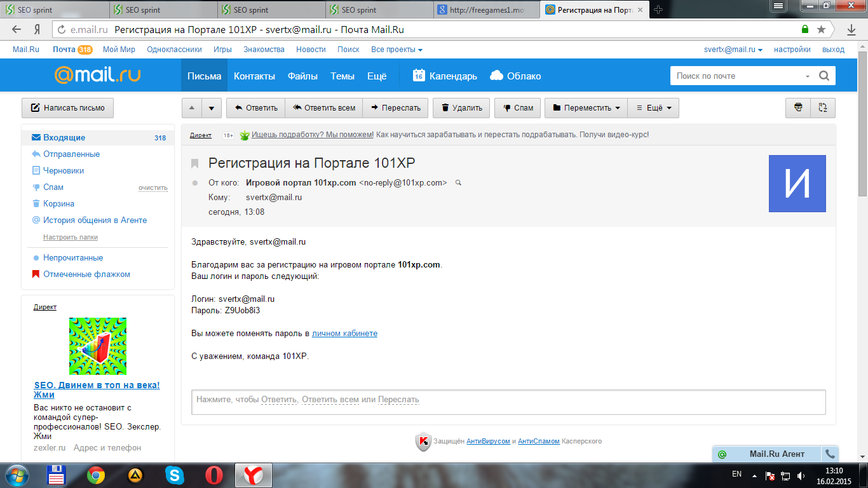The width and height of the screenshot is (868, 488).
Task: Click the @mail.ru logo
Action: coord(97,75)
